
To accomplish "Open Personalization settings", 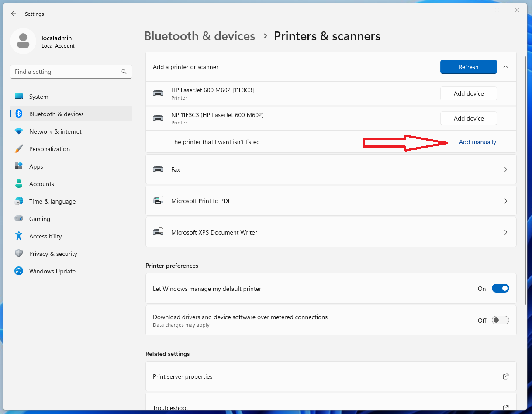I will pos(71,149).
